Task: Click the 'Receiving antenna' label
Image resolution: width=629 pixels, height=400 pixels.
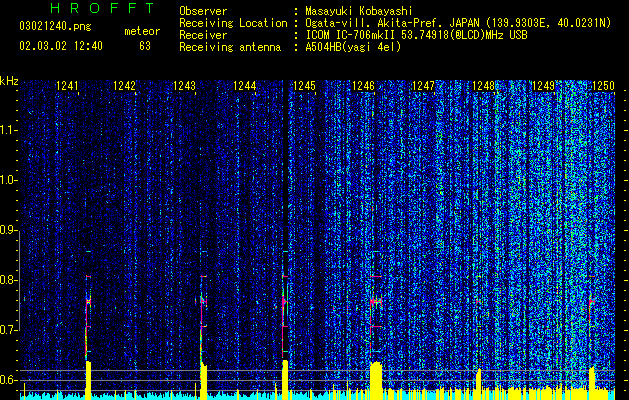Action: [x=230, y=47]
